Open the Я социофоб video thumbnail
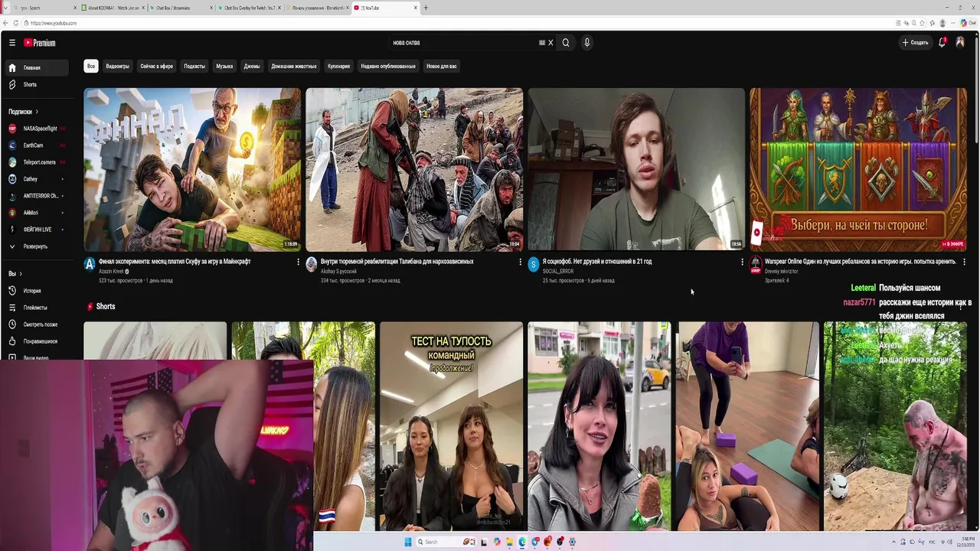 click(x=636, y=169)
